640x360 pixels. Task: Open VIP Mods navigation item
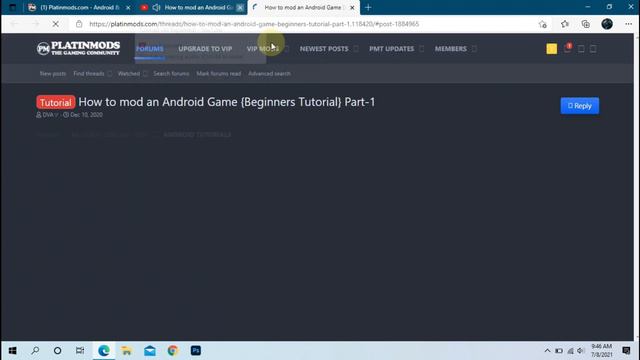click(262, 49)
